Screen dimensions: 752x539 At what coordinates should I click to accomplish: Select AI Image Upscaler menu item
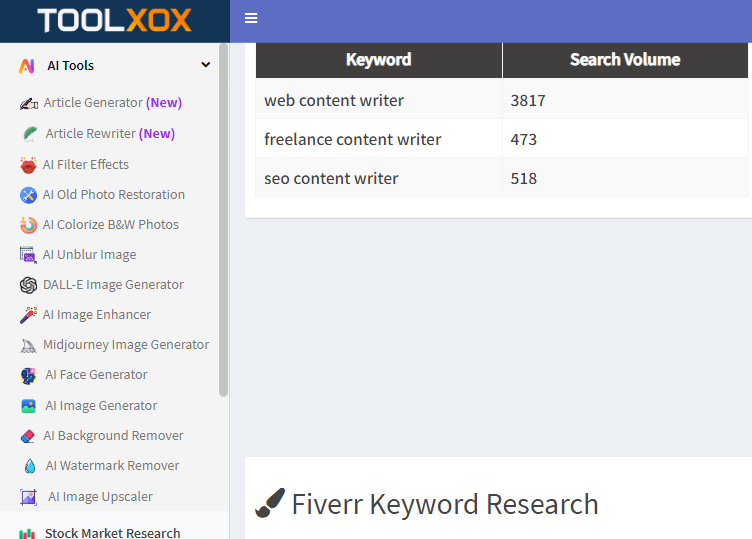pyautogui.click(x=100, y=496)
